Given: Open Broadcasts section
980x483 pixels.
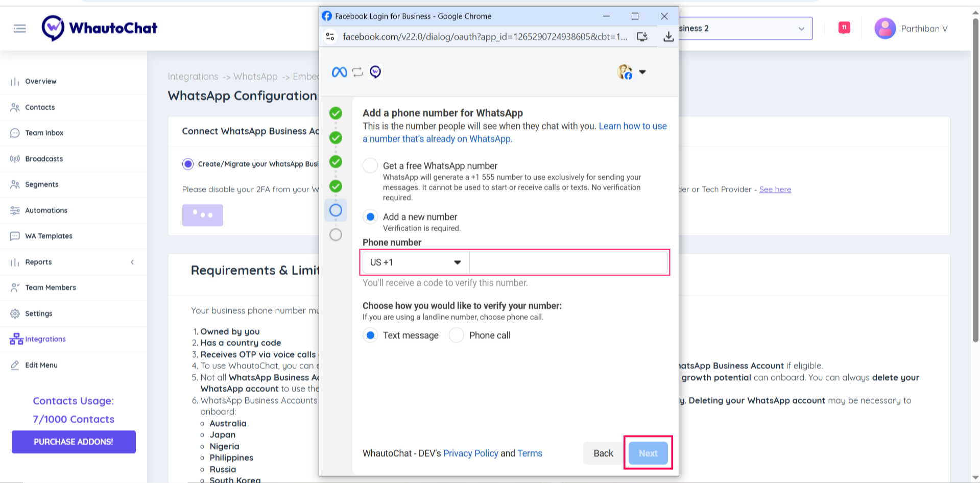Looking at the screenshot, I should pyautogui.click(x=44, y=159).
